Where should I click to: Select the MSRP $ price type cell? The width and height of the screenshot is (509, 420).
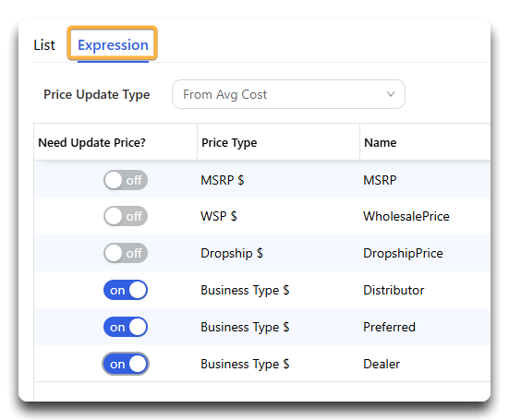222,180
